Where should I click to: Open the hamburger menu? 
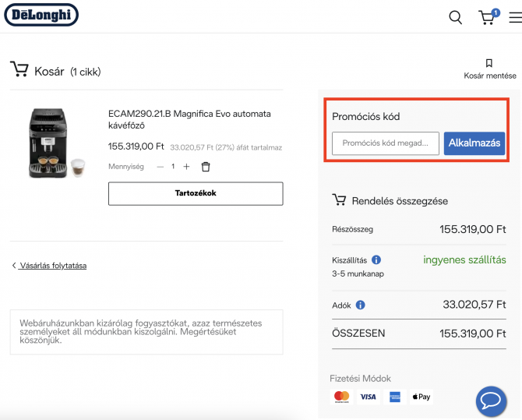[x=515, y=17]
